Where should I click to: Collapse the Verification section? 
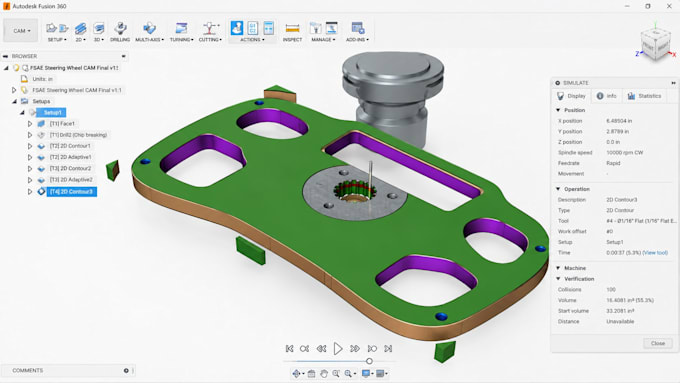tap(558, 279)
